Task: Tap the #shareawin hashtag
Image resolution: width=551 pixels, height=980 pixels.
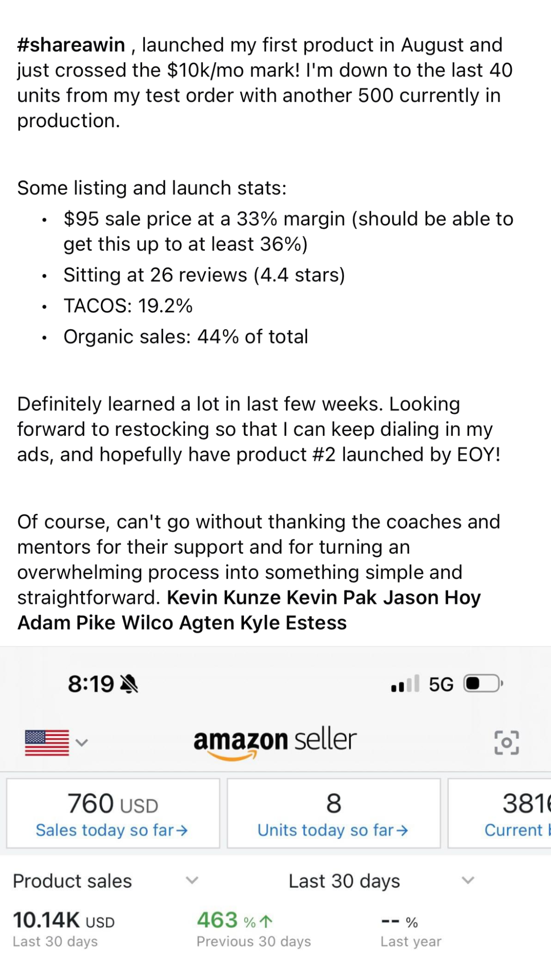Action: click(71, 45)
